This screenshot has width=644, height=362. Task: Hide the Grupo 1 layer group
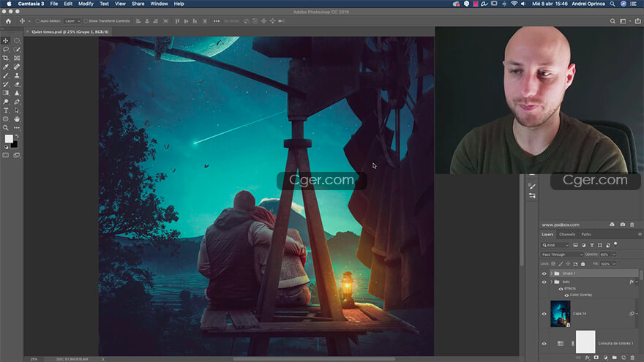coord(544,274)
